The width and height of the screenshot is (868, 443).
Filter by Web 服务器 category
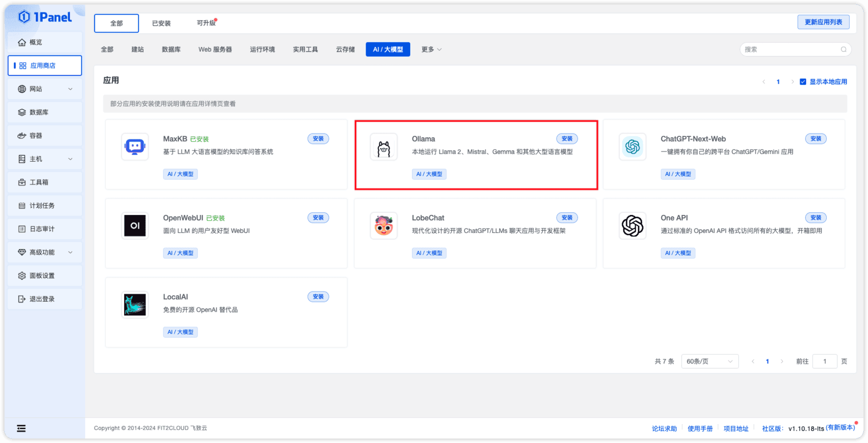215,49
